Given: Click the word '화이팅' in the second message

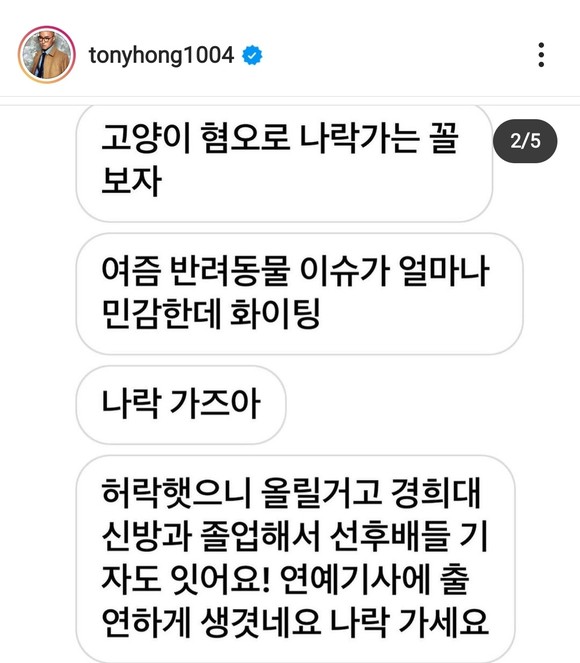Looking at the screenshot, I should (275, 314).
